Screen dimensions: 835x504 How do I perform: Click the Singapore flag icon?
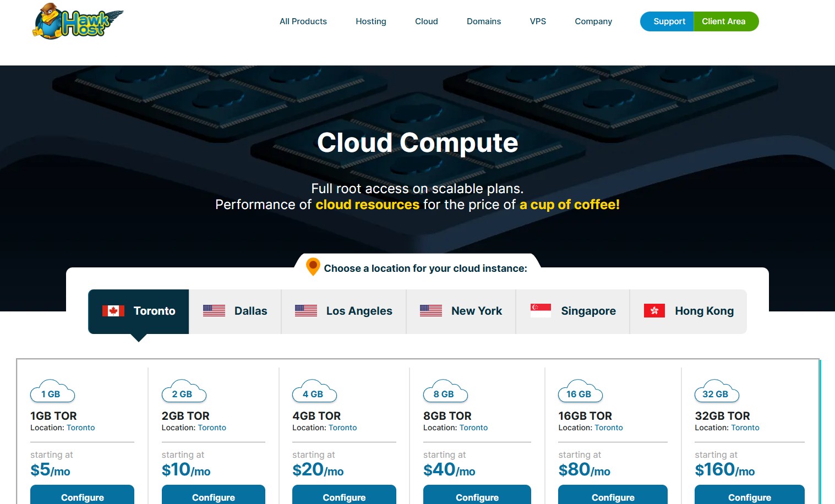(x=541, y=310)
